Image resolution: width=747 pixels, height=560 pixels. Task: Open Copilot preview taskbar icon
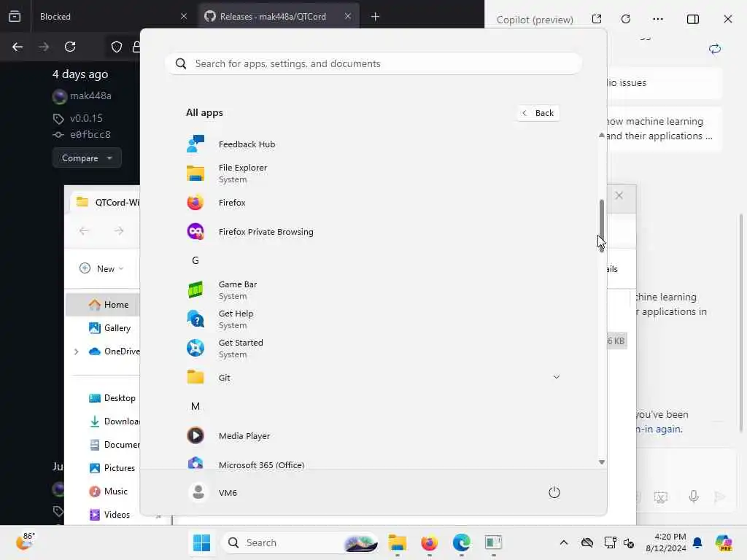click(724, 542)
